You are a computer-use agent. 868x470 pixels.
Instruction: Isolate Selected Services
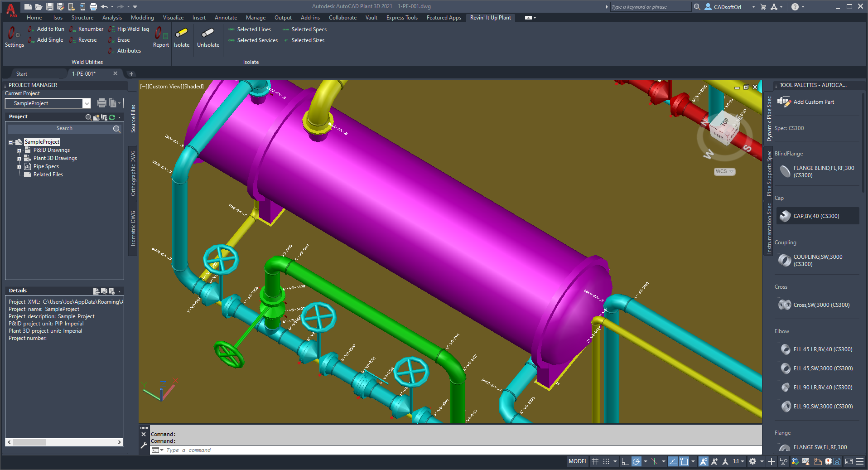coord(253,40)
